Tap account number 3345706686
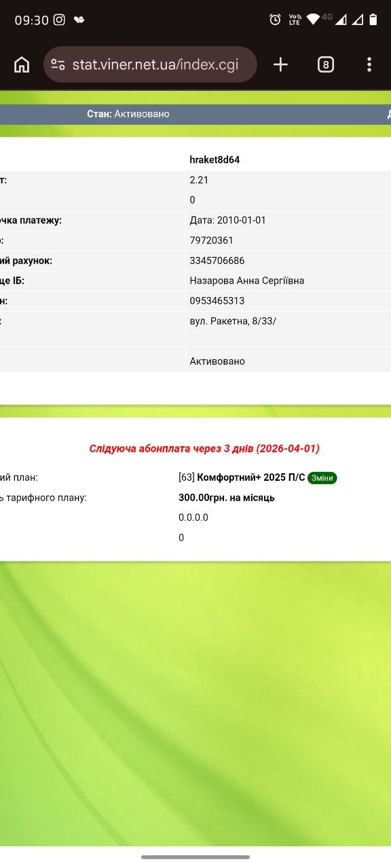The image size is (391, 868). [217, 260]
